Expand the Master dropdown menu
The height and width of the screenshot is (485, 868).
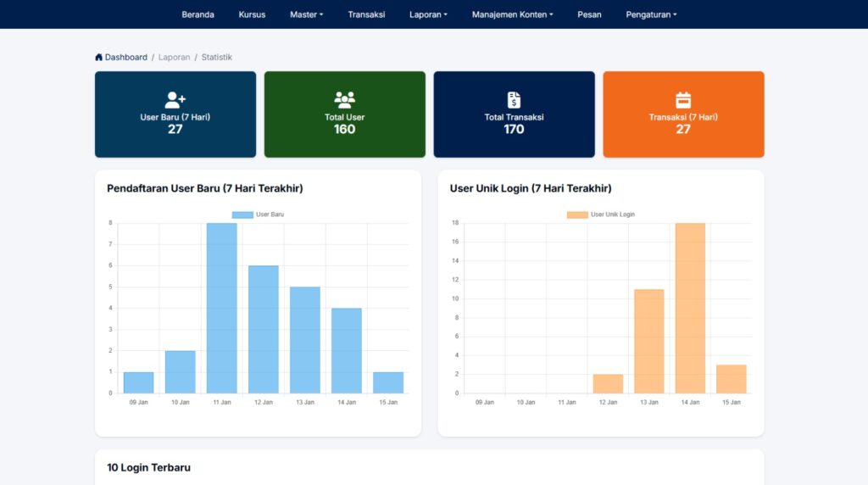tap(306, 14)
